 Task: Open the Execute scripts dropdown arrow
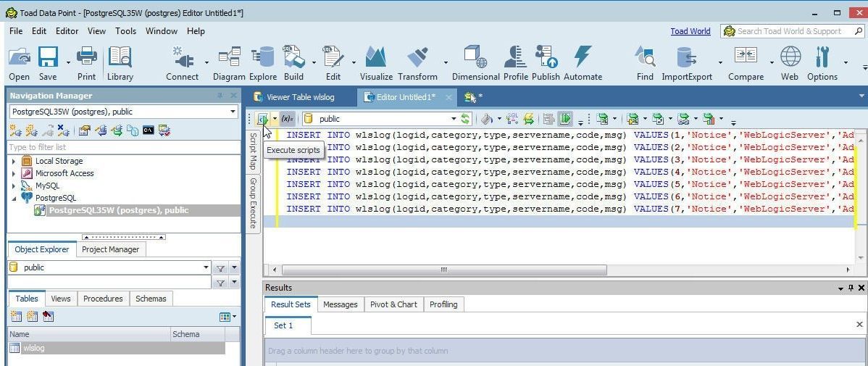coord(275,118)
